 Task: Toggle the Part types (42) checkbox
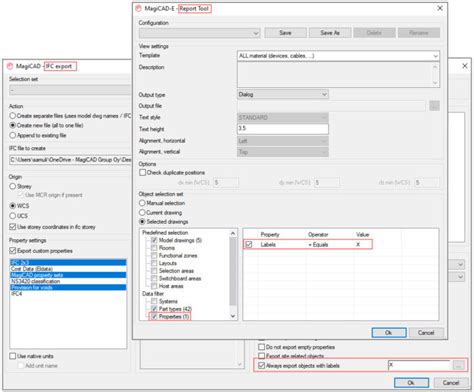point(154,309)
